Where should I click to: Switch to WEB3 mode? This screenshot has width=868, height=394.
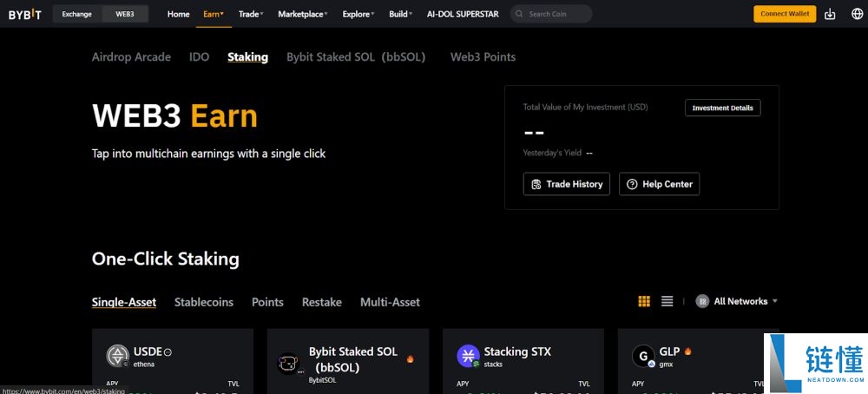pyautogui.click(x=124, y=15)
